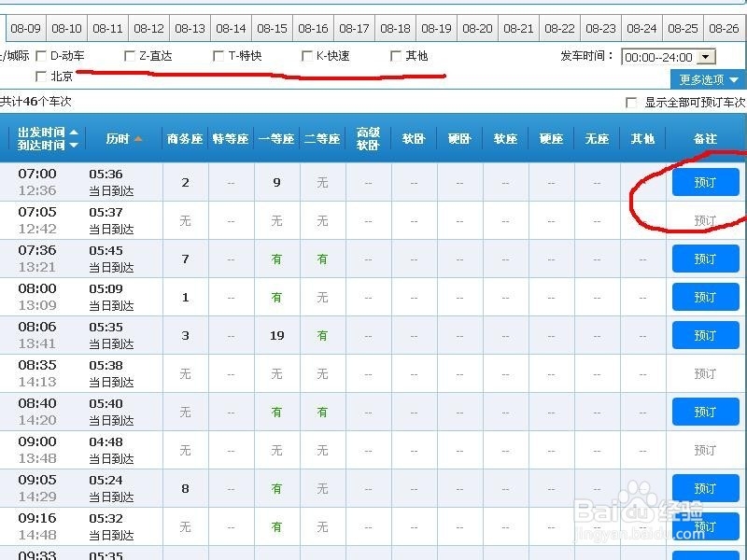
Task: Select the 08-17 date tab
Action: tap(354, 28)
